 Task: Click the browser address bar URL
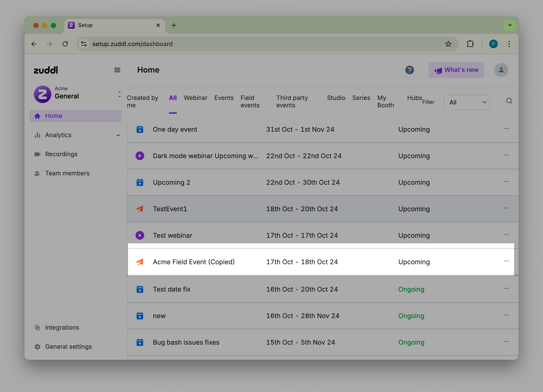click(132, 44)
